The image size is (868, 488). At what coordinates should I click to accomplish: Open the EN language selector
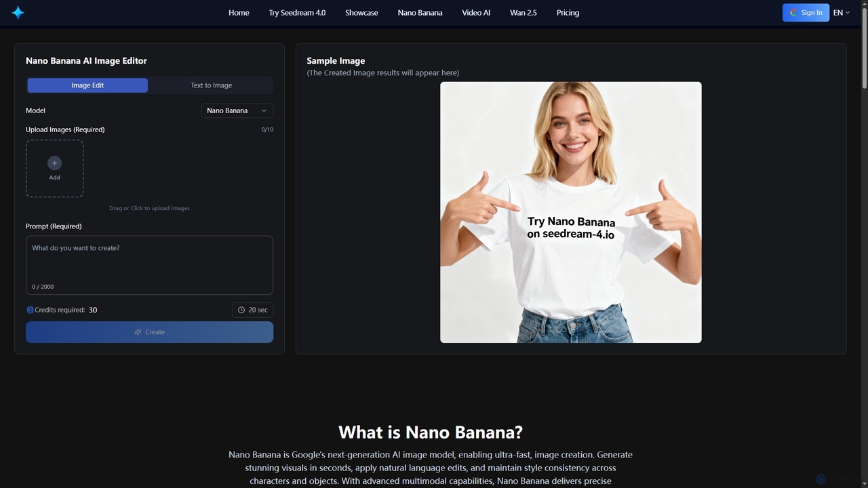point(841,12)
